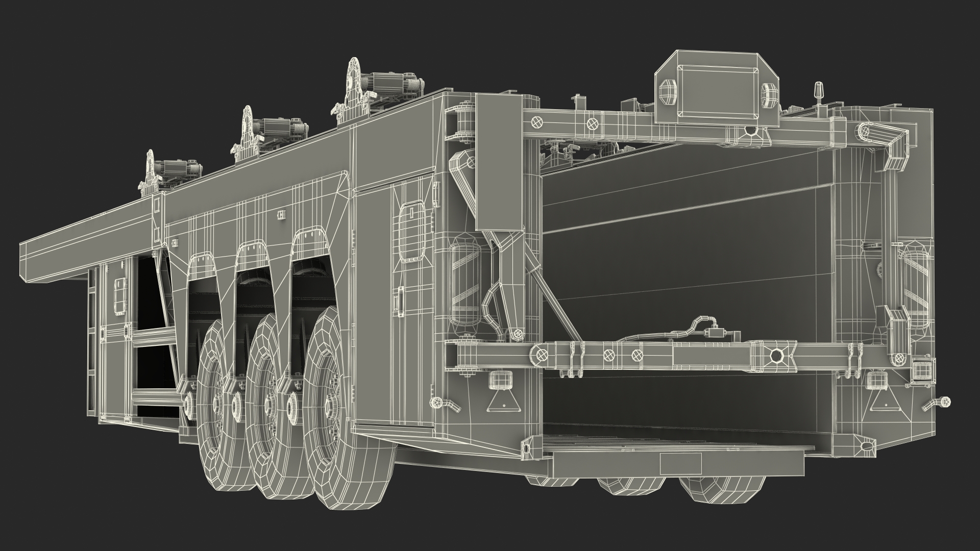Click the license plate rectangle on rear bumper
The width and height of the screenshot is (980, 551).
[680, 463]
